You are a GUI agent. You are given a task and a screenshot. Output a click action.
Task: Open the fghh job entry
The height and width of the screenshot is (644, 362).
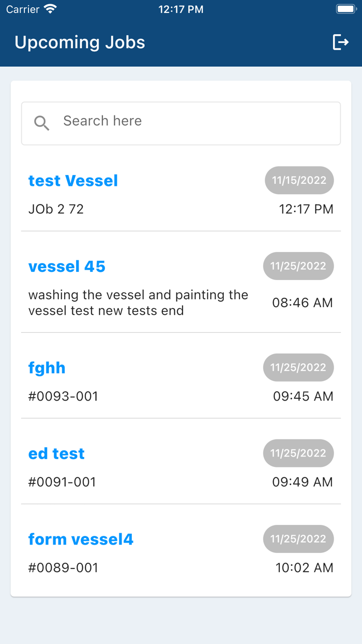click(47, 368)
